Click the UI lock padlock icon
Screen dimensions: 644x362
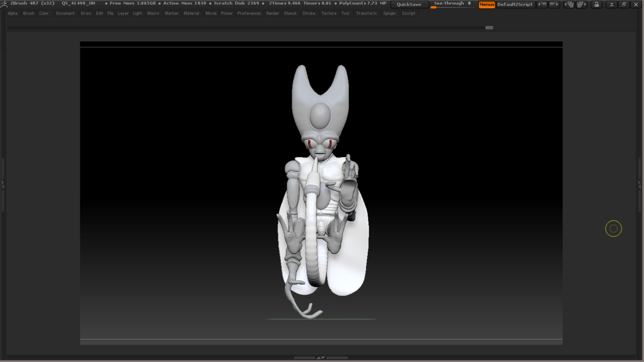[596, 4]
